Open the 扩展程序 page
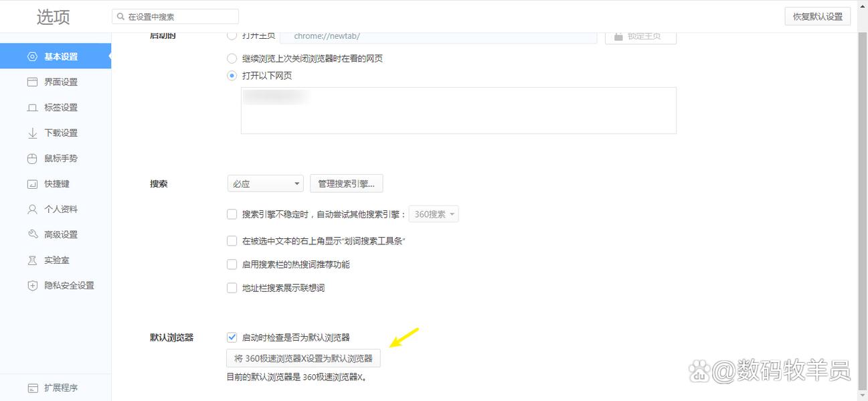 (59, 387)
